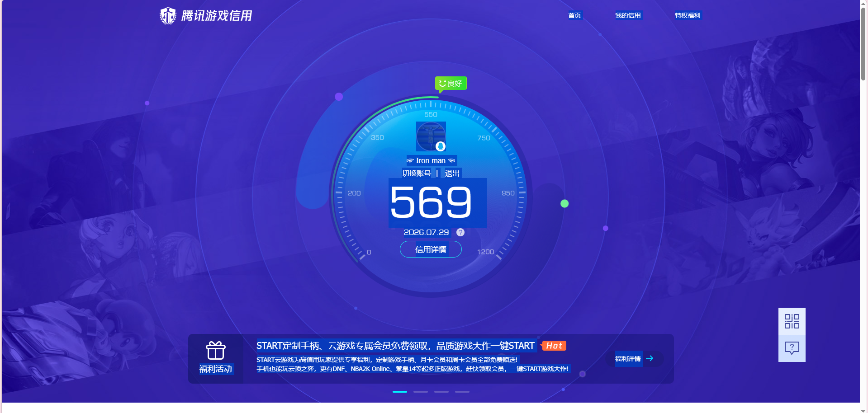
Task: Click the 腾讯游戏信用 title text
Action: point(217,16)
